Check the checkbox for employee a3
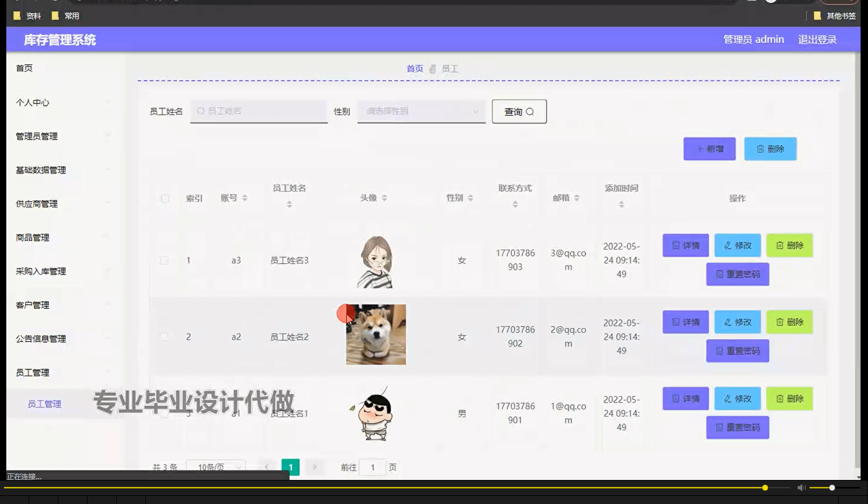Screen dimensions: 868x504 (x=165, y=259)
